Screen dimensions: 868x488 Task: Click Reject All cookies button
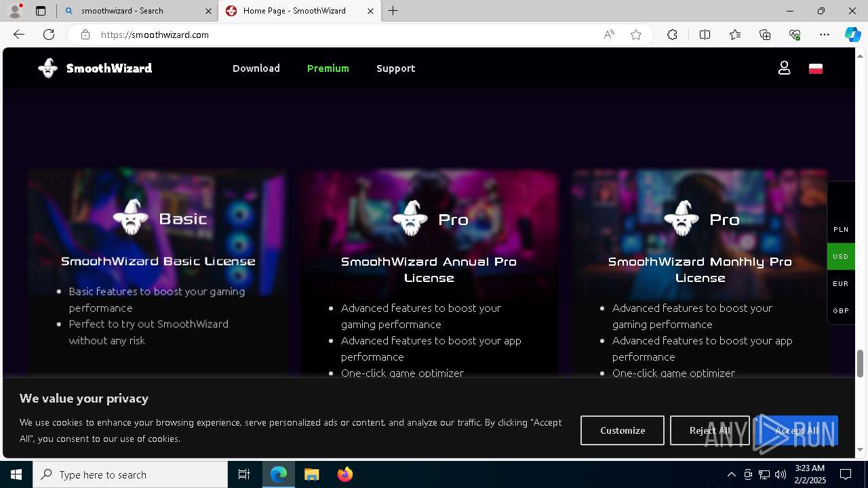[x=710, y=430]
